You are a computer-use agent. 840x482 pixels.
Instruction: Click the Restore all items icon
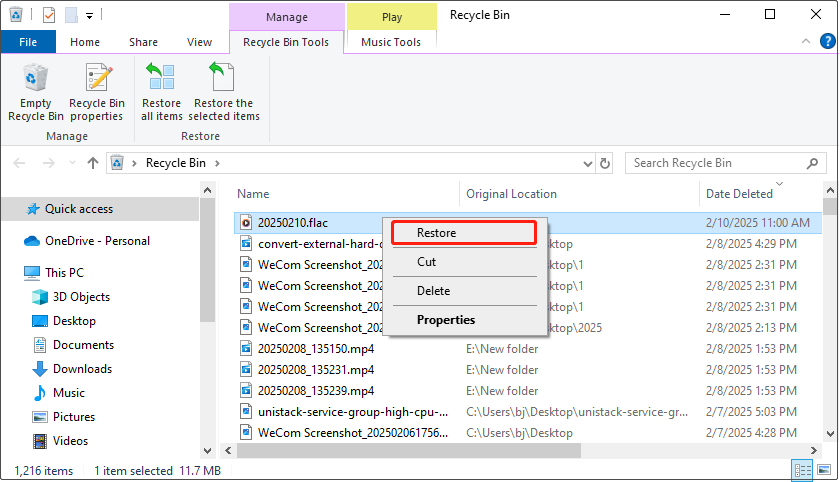161,77
